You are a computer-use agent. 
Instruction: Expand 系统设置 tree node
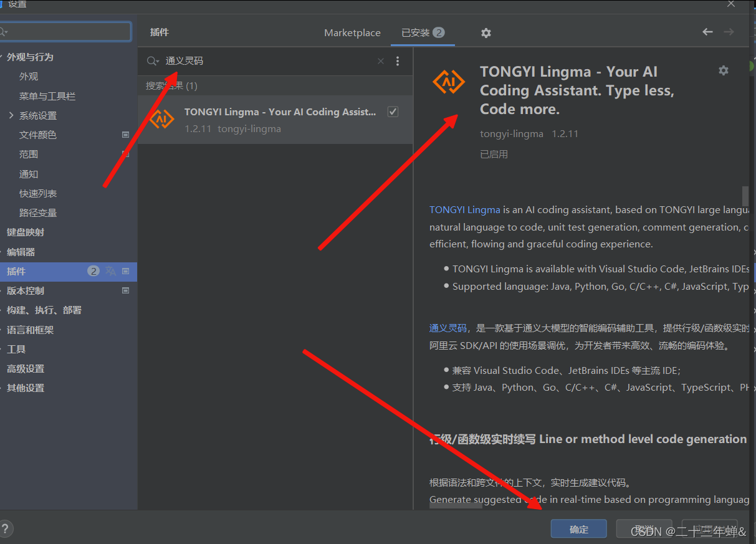coord(11,115)
